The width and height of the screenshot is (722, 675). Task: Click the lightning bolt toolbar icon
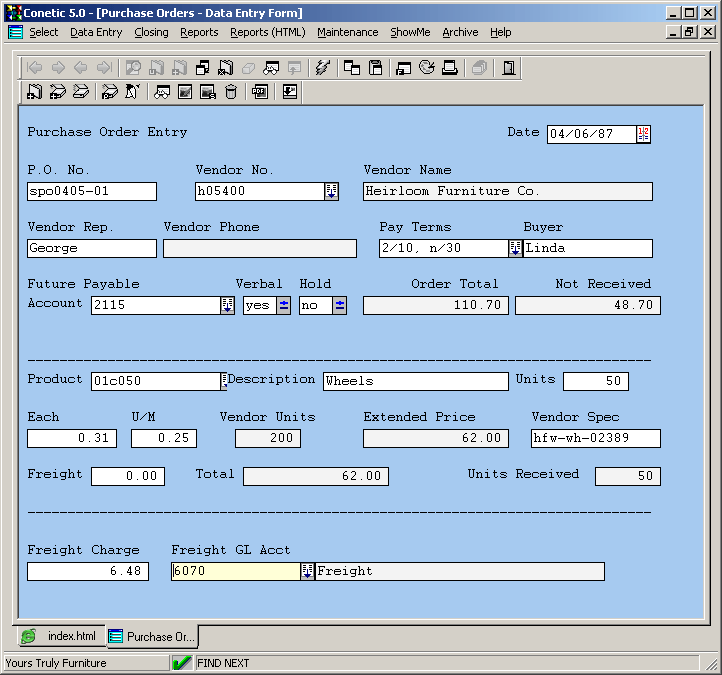(322, 68)
